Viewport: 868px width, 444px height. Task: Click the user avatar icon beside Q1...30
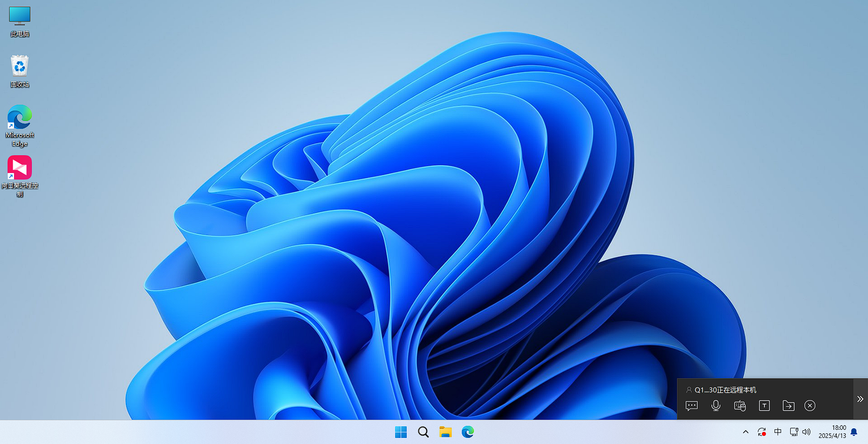pyautogui.click(x=689, y=390)
